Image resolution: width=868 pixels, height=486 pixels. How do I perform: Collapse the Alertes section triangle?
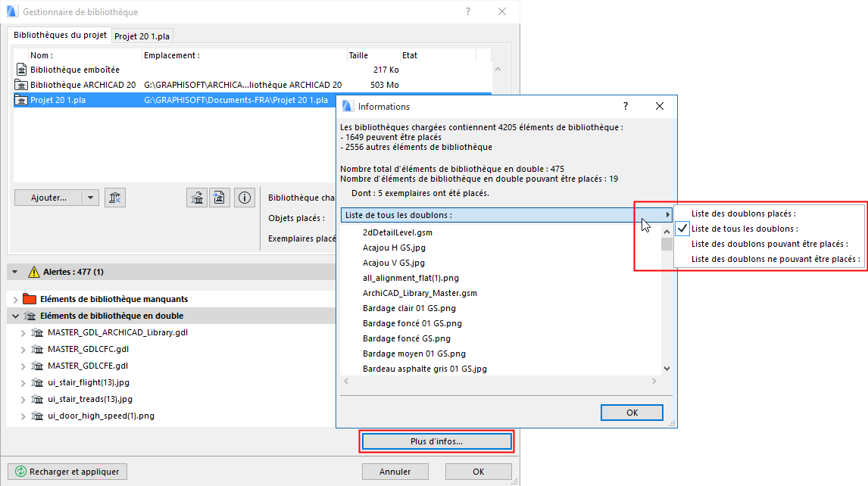[15, 272]
